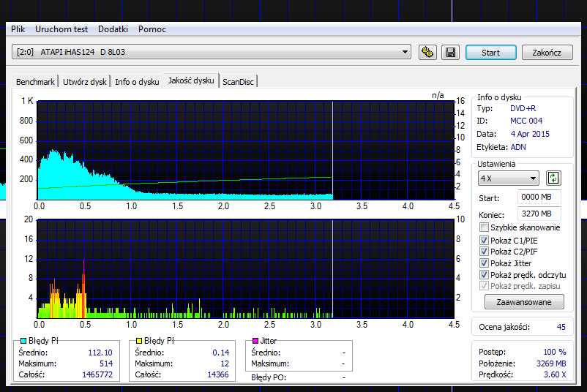Toggle Pokaż C2/PIF checkbox

click(484, 252)
